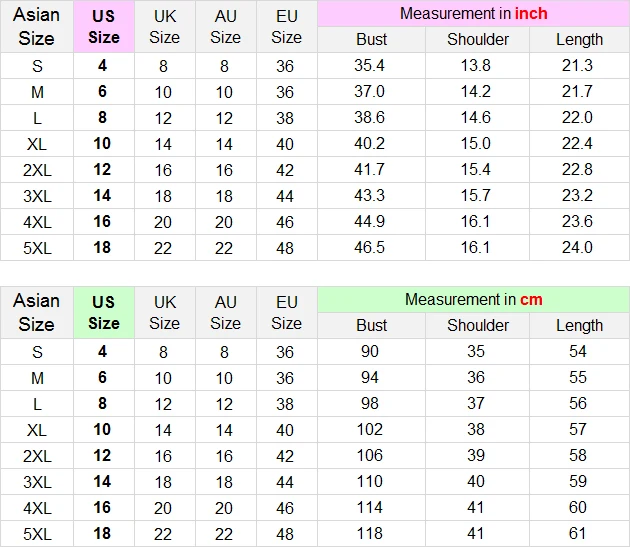Click "Asian Size" header in the inch table
The height and width of the screenshot is (547, 630).
pyautogui.click(x=37, y=27)
